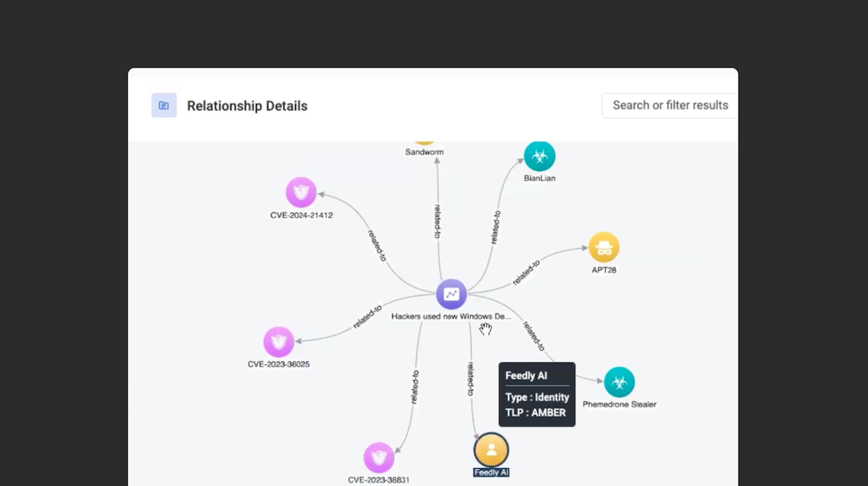Click the Phemedrone Stealer malware node
Image resolution: width=868 pixels, height=486 pixels.
tap(620, 381)
